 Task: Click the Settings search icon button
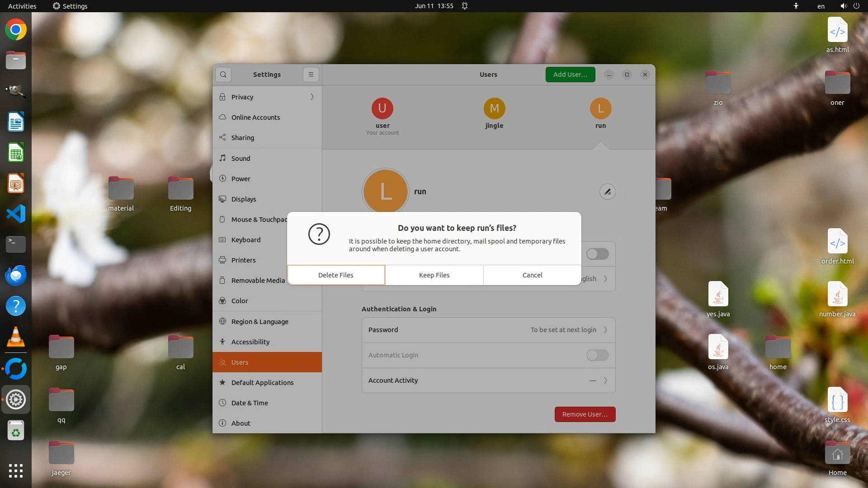pos(223,75)
